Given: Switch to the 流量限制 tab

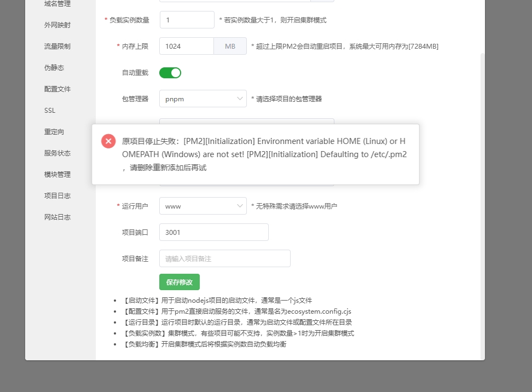Looking at the screenshot, I should click(57, 47).
